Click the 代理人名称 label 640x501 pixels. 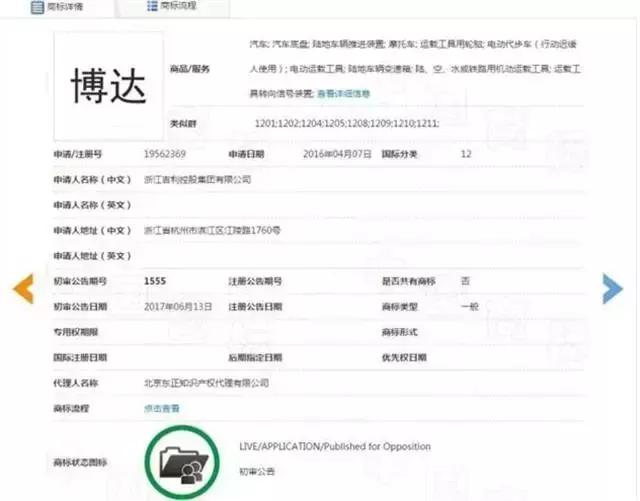click(x=76, y=383)
